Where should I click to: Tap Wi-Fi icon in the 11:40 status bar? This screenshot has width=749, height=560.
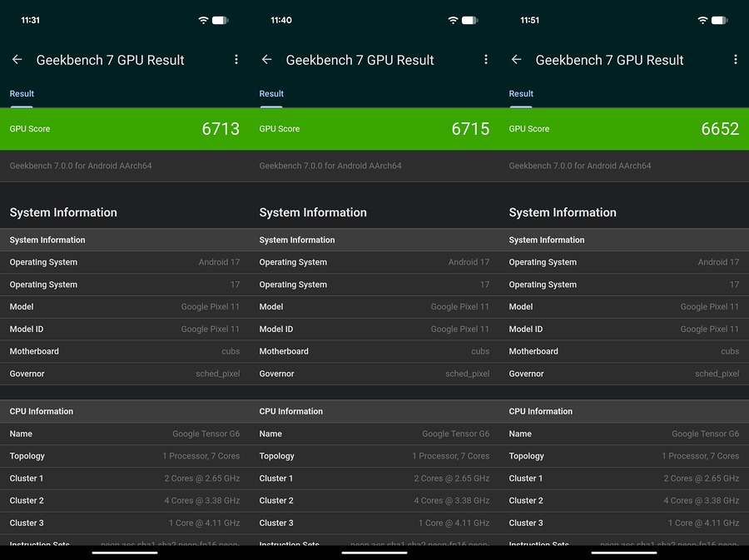(453, 20)
